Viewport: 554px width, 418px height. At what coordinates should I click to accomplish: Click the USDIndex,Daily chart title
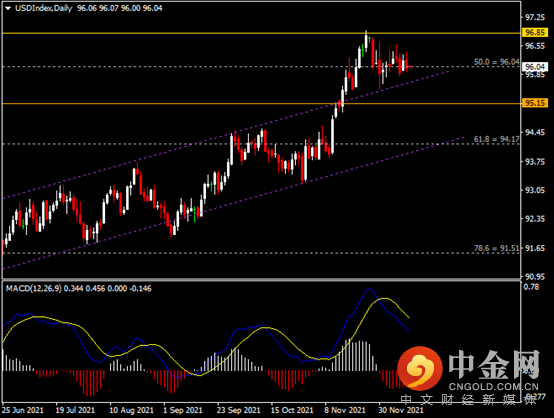(x=43, y=8)
